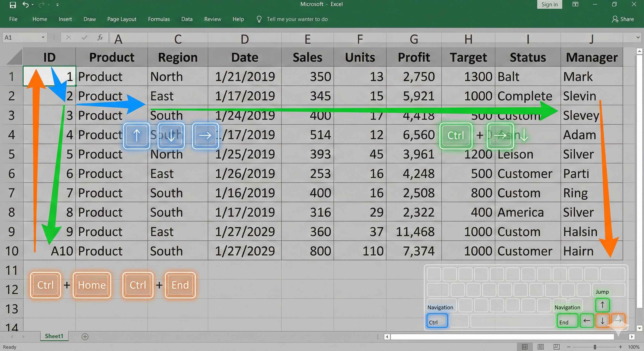Open the Formulas ribbon tab
The width and height of the screenshot is (644, 351).
tap(159, 19)
